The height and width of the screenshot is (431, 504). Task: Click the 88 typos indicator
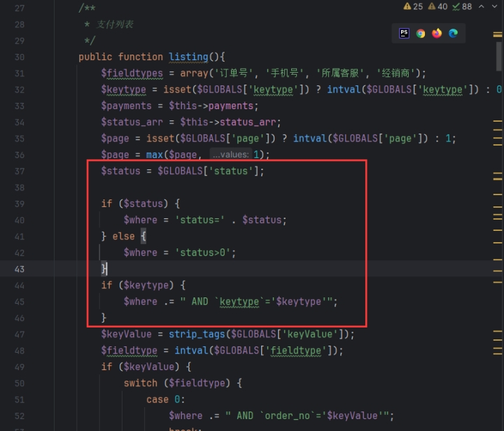(x=462, y=6)
